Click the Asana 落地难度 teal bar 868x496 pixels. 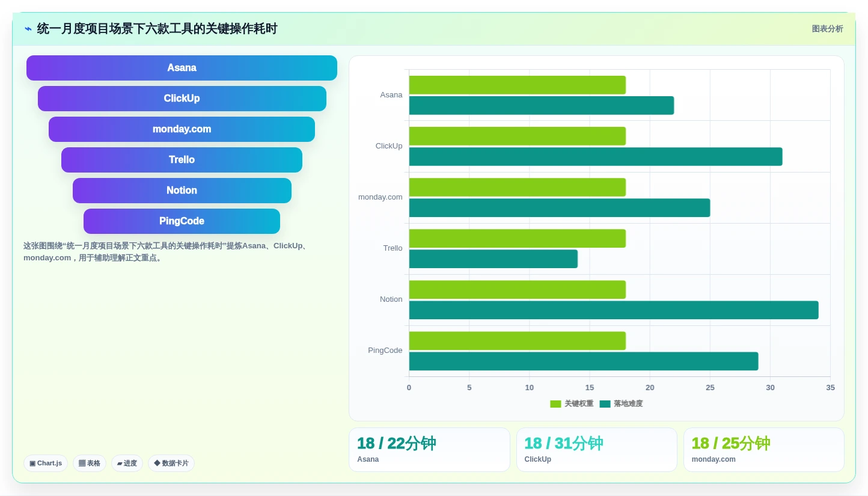pyautogui.click(x=542, y=105)
